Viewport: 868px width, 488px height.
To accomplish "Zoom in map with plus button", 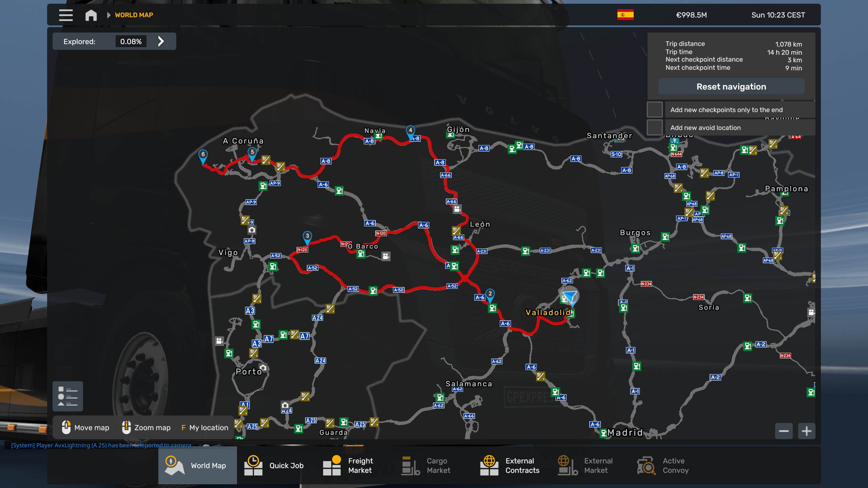I will tap(806, 431).
